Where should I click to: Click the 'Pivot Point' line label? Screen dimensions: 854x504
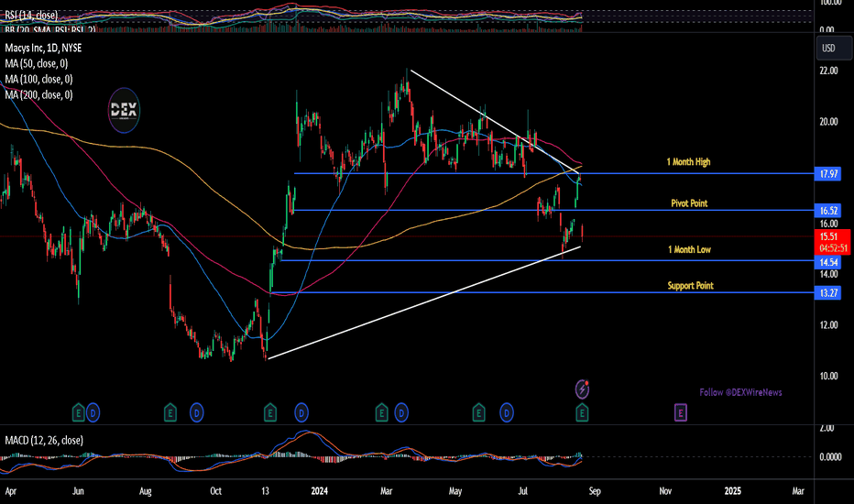coord(689,203)
